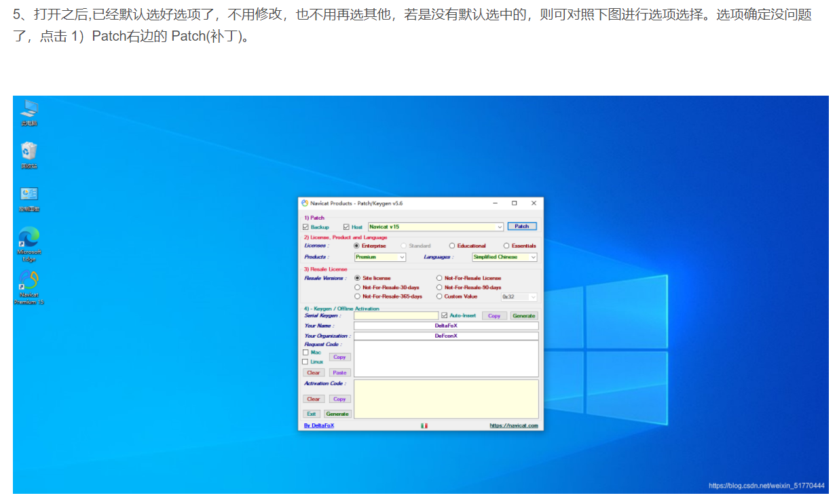Viewport: 837px width, 504px height.
Task: Click inside the Activation Code text area
Action: [x=446, y=399]
